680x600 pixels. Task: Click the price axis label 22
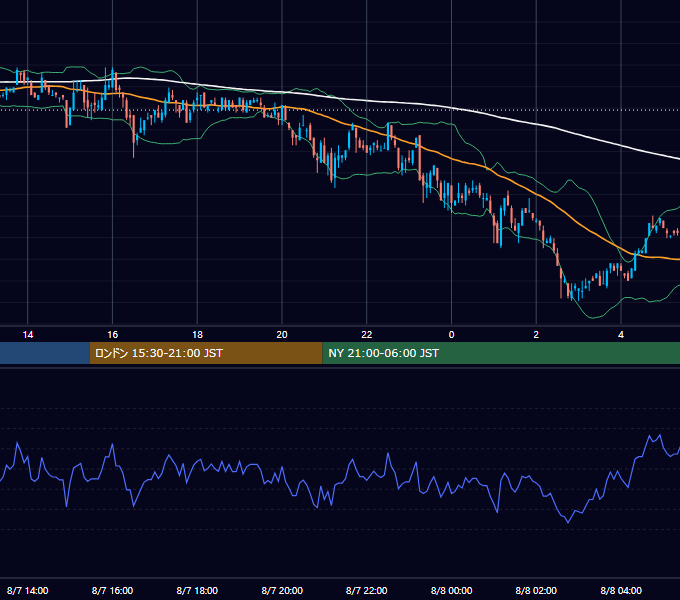point(367,335)
